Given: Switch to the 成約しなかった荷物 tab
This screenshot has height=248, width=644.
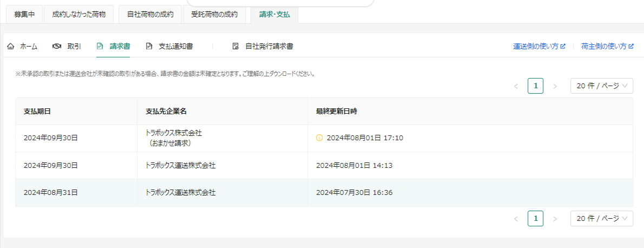Looking at the screenshot, I should pos(79,15).
